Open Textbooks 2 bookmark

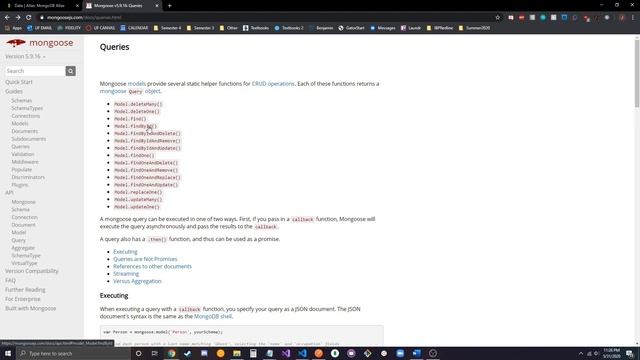coord(289,28)
